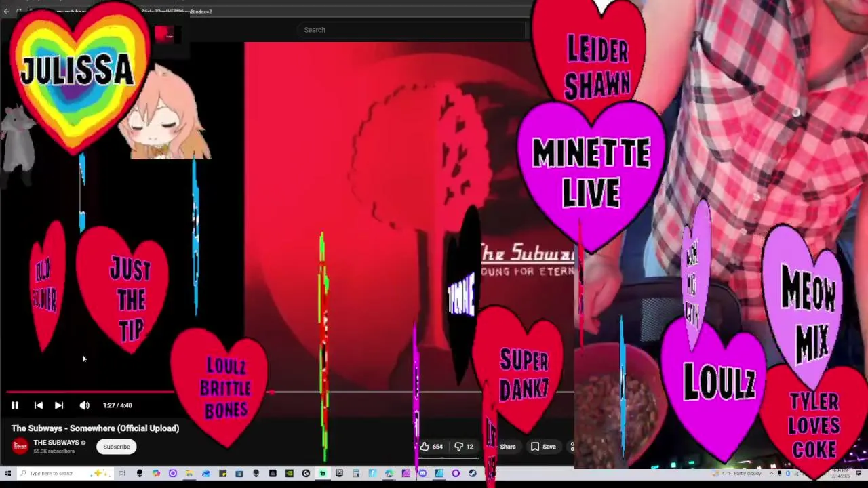The image size is (868, 488).
Task: Click the video title 'The Subways - Somewhere'
Action: tap(95, 428)
